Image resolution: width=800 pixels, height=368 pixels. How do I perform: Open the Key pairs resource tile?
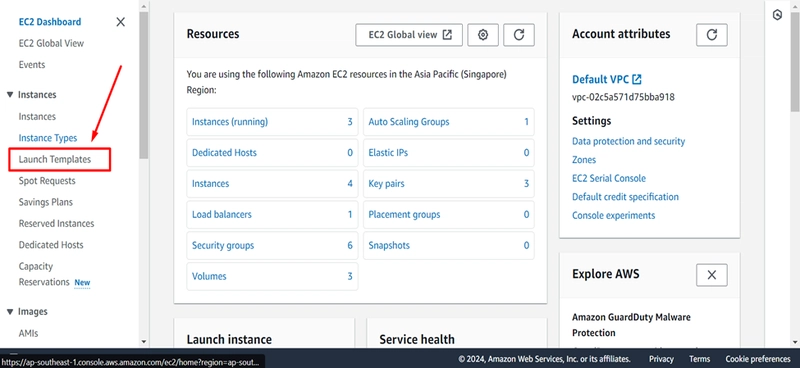(x=448, y=184)
